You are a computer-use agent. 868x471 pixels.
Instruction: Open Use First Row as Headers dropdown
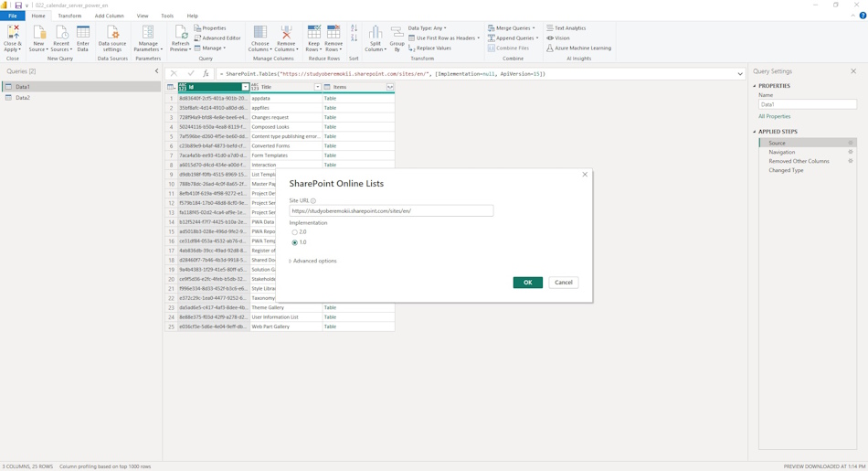coord(444,38)
